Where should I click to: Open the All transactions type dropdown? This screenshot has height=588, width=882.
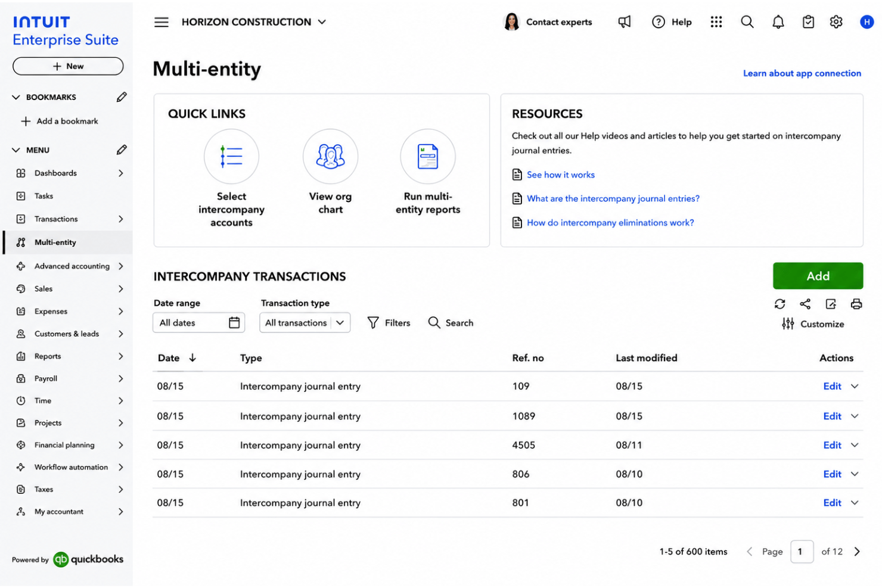(305, 323)
